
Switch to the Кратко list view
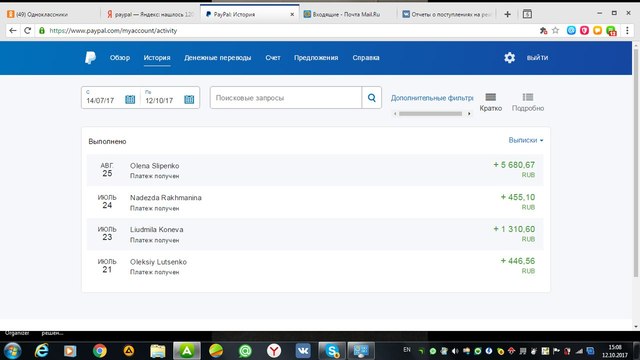point(491,102)
